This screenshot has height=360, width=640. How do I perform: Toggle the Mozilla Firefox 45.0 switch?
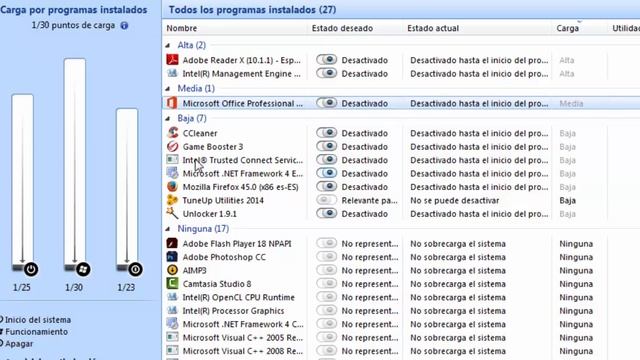(327, 187)
